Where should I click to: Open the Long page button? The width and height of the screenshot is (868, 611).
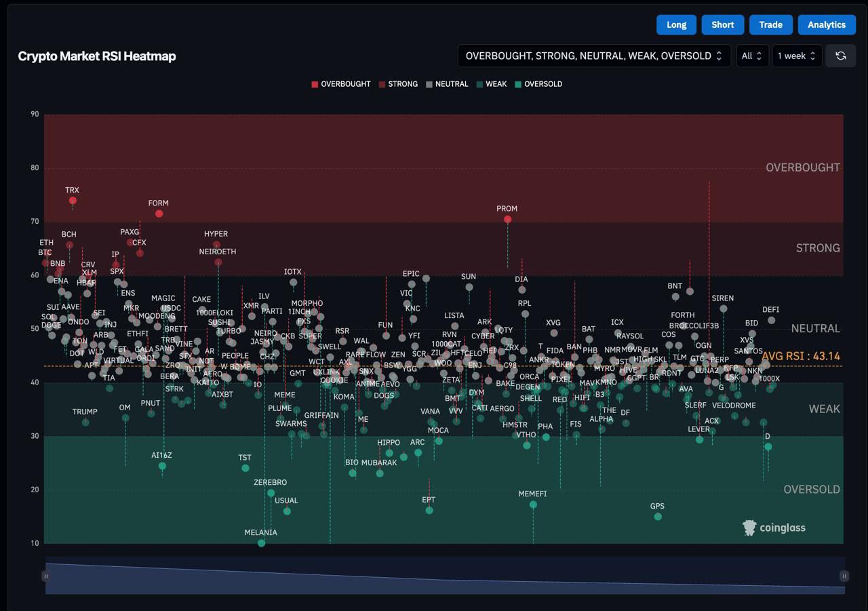point(677,24)
